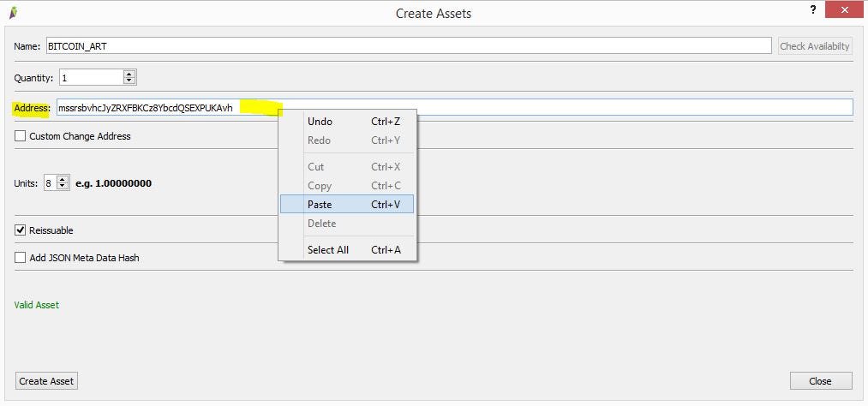Click the Create Asset button
This screenshot has height=406, width=868.
(x=46, y=381)
